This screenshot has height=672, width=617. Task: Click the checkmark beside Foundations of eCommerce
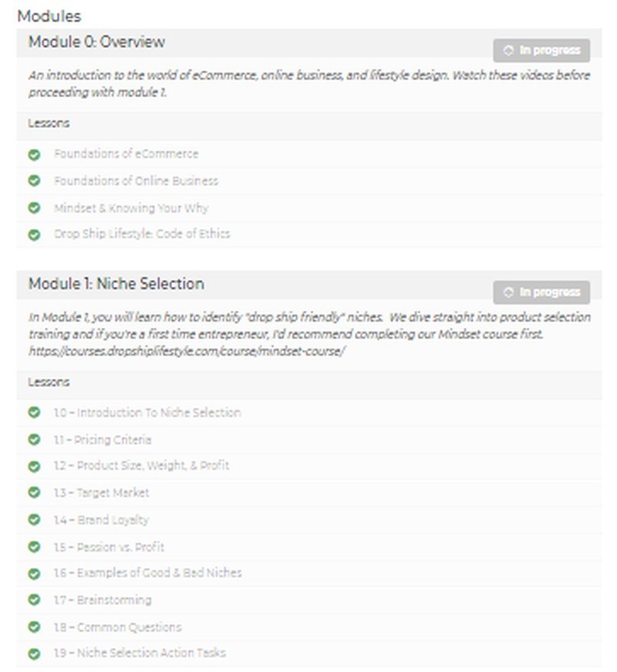[34, 154]
